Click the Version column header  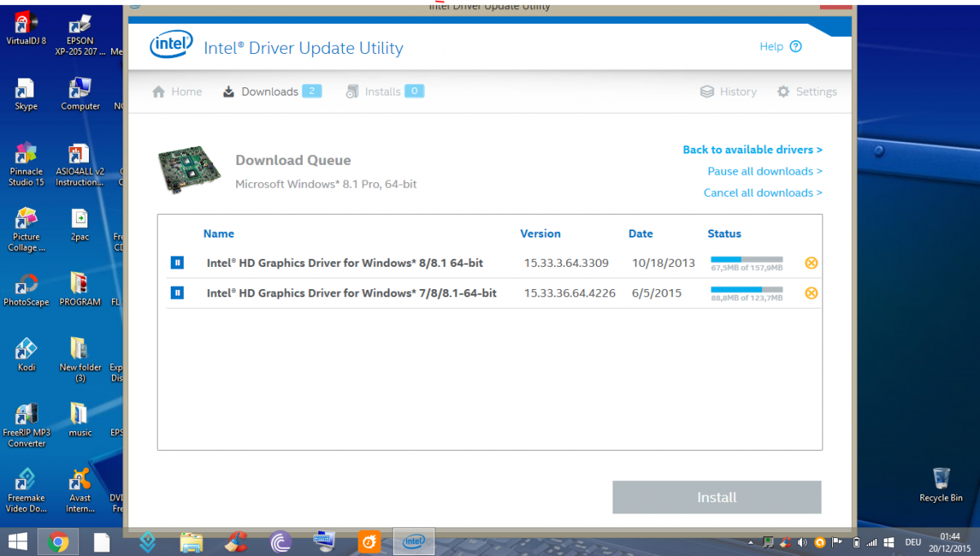click(x=541, y=234)
